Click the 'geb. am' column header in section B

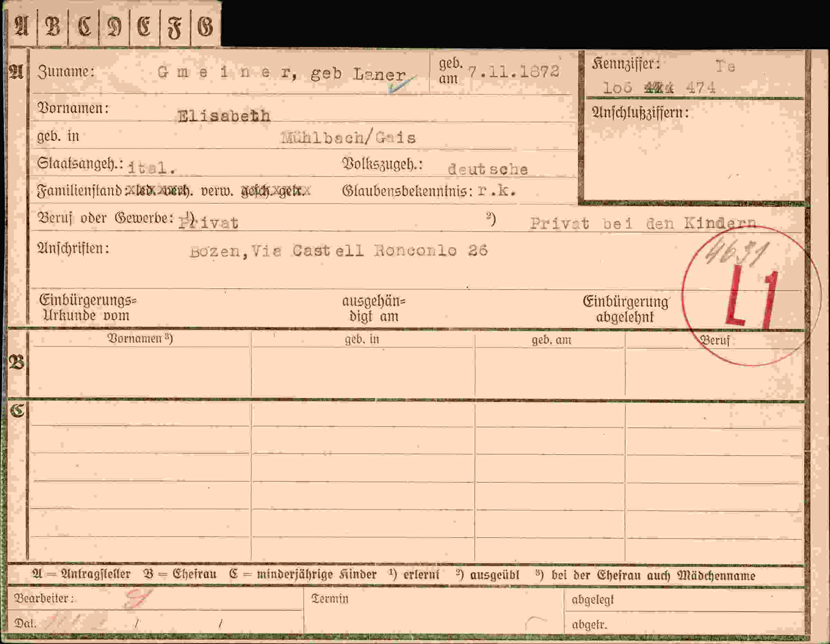point(551,340)
